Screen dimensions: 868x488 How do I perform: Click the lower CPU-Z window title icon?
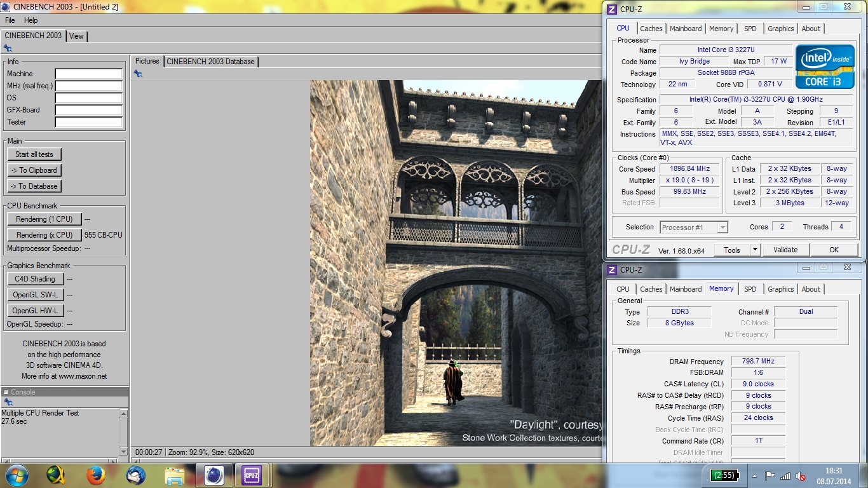(x=612, y=269)
